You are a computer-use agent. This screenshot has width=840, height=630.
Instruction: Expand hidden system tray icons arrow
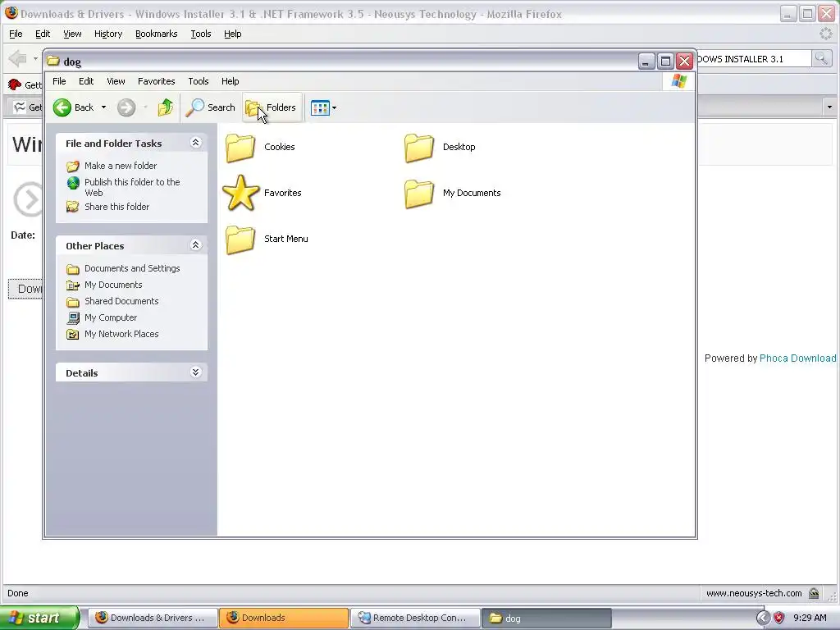coord(763,618)
